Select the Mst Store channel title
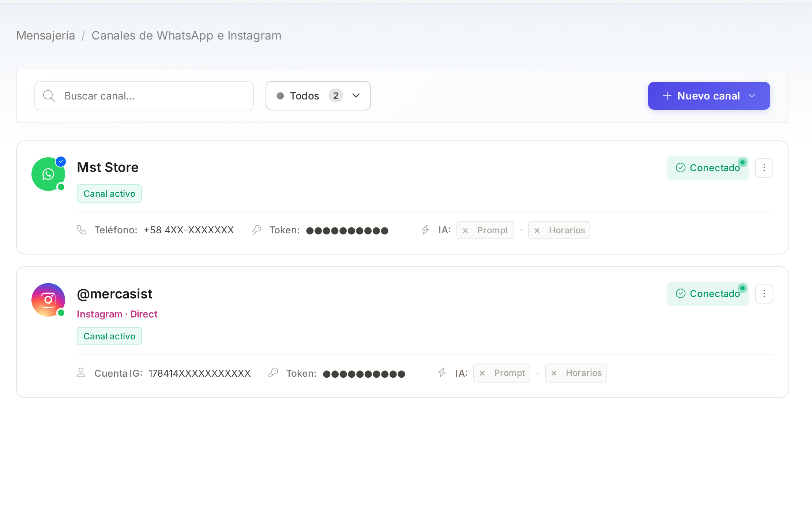The width and height of the screenshot is (812, 512). point(108,167)
